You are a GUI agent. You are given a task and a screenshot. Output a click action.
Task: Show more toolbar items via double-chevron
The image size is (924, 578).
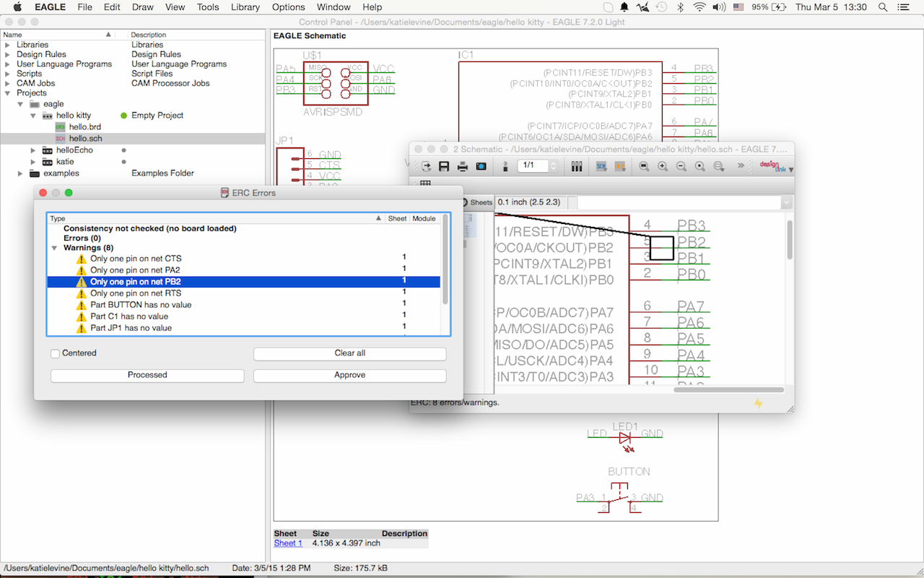(741, 166)
